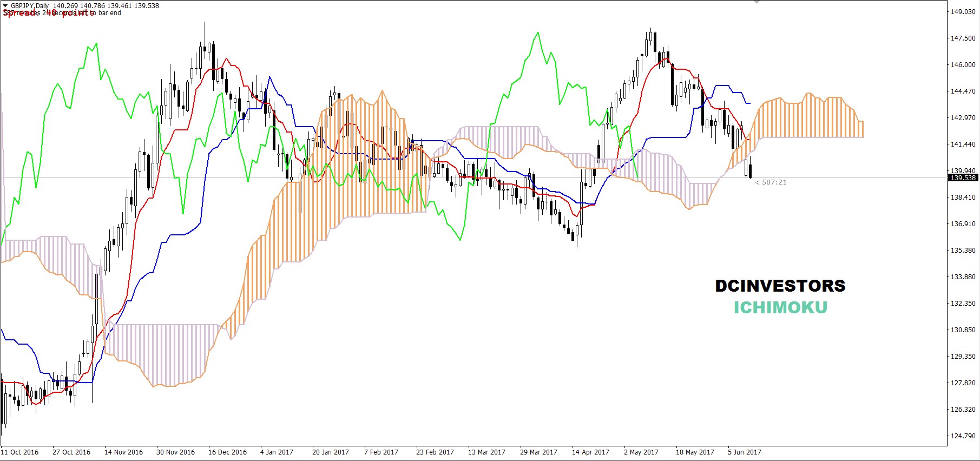Click the 133.880 price scale label

(x=963, y=277)
